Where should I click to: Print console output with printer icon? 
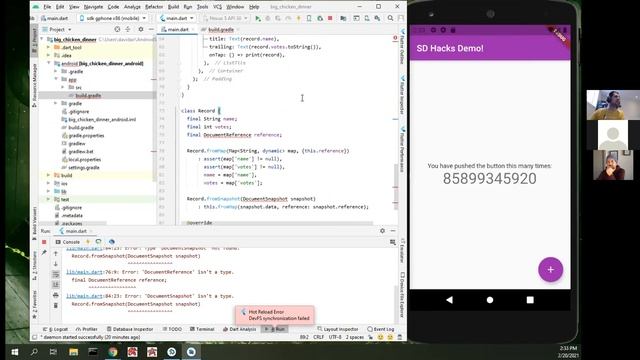[56, 295]
